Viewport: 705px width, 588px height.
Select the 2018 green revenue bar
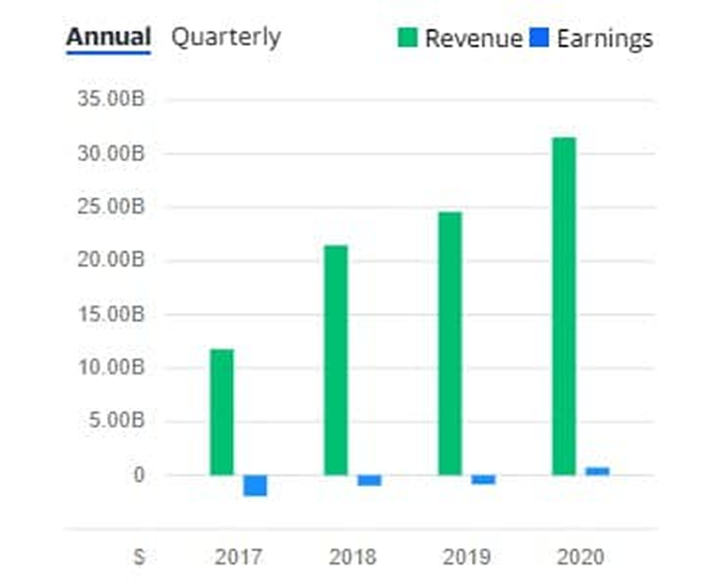tap(336, 360)
